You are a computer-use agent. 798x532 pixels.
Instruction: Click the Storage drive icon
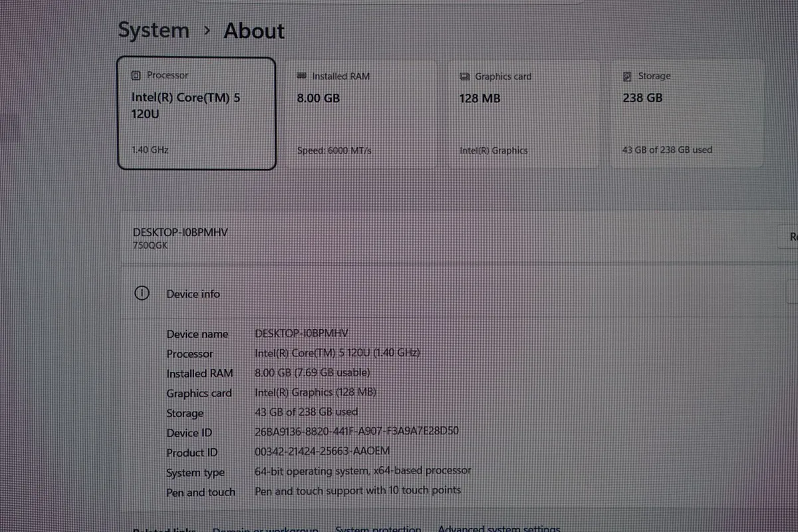click(627, 76)
